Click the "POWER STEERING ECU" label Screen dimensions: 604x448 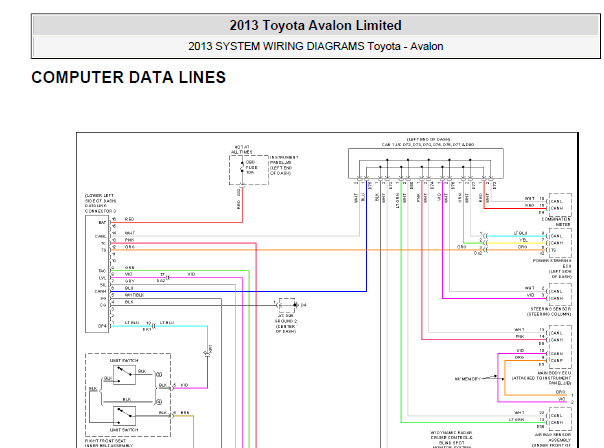click(552, 268)
